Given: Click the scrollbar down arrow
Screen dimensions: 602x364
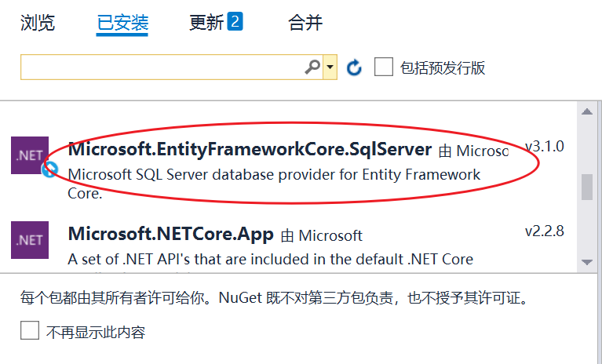Looking at the screenshot, I should [x=586, y=261].
